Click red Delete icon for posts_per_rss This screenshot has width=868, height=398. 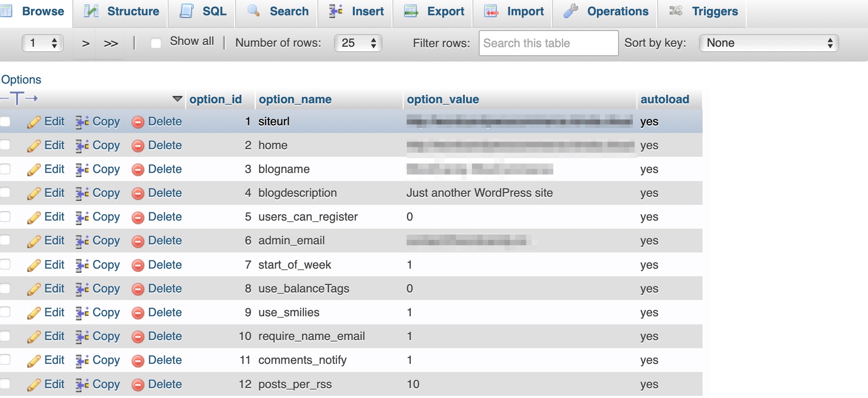[138, 385]
